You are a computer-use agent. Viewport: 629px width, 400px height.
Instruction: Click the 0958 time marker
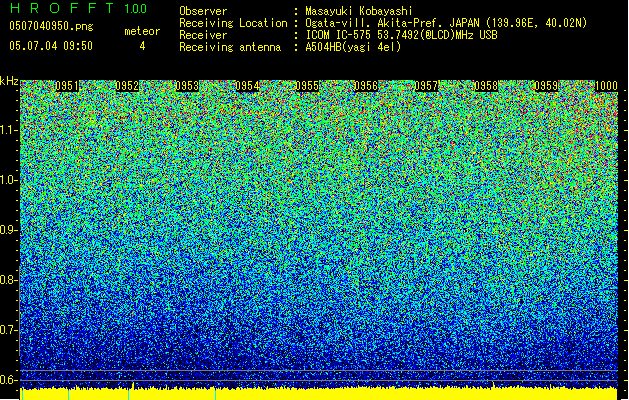486,86
